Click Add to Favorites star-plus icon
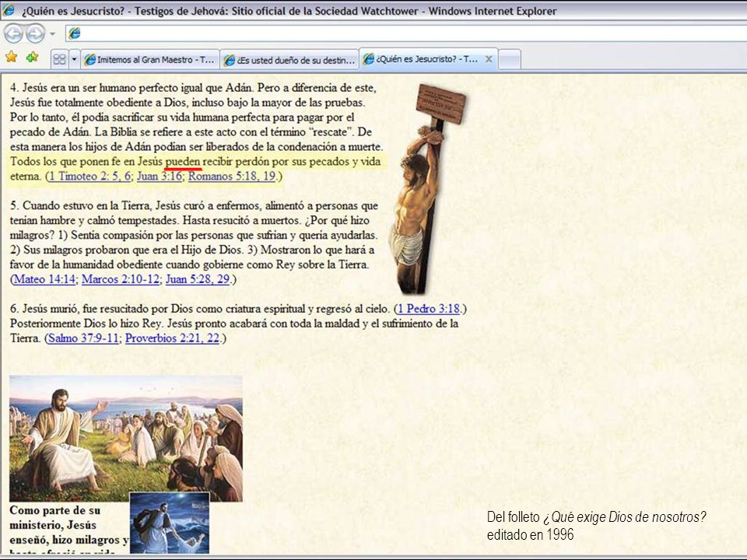 click(33, 58)
